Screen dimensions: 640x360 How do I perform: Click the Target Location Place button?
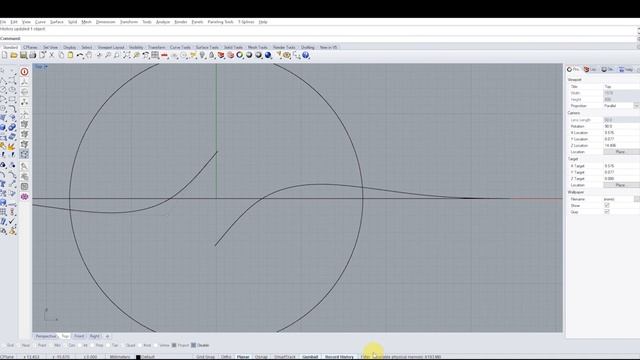pos(621,185)
